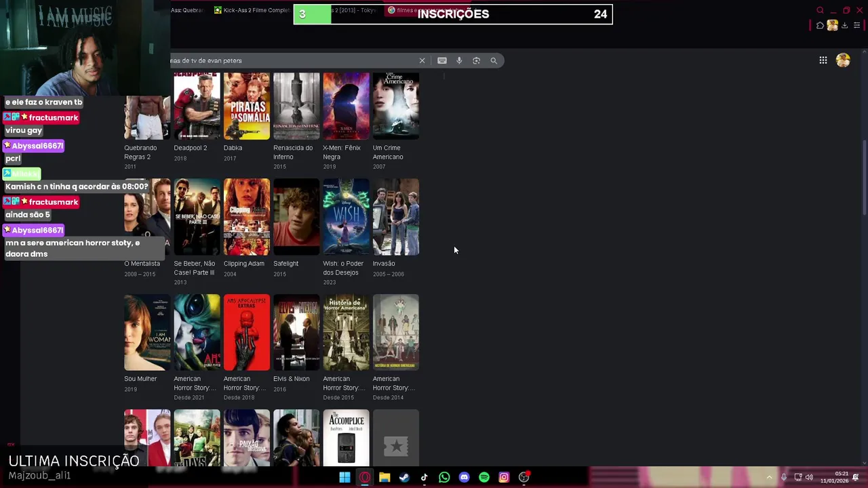The width and height of the screenshot is (868, 488).
Task: Click the network tray icon
Action: 798,477
